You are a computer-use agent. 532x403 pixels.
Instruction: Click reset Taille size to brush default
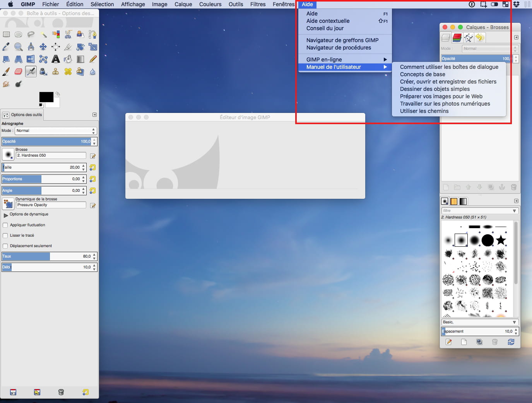click(x=92, y=167)
